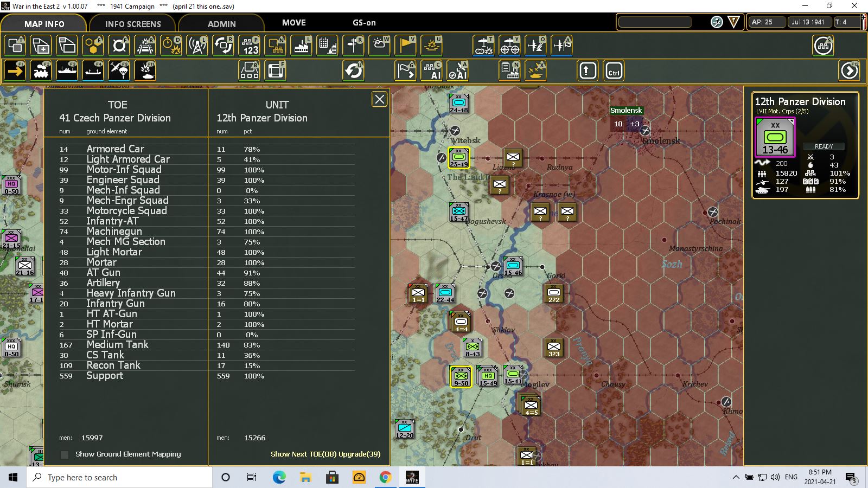This screenshot has width=868, height=488.
Task: Click the sunrise explosion icon (U)
Action: coord(432,46)
